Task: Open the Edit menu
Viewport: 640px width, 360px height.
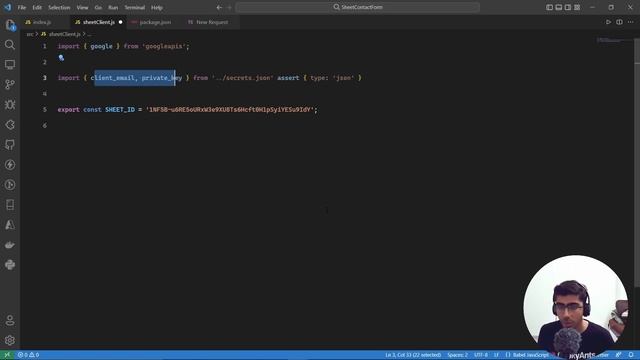Action: coord(37,7)
